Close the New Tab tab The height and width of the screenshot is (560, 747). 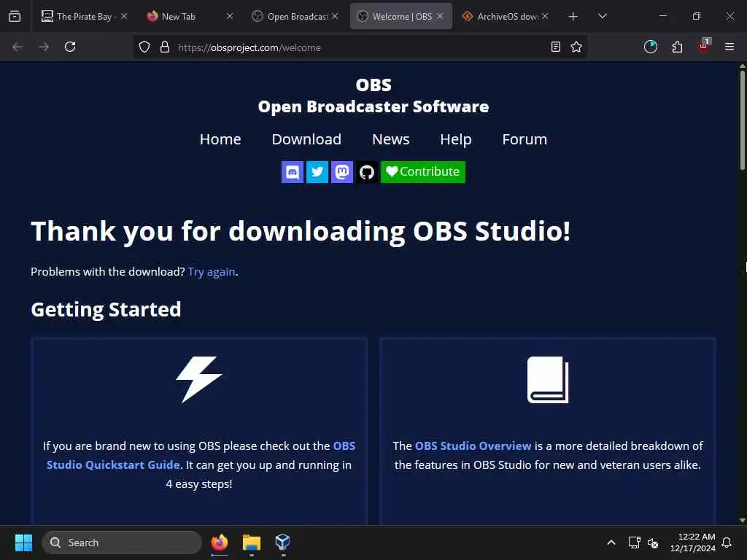pos(230,16)
